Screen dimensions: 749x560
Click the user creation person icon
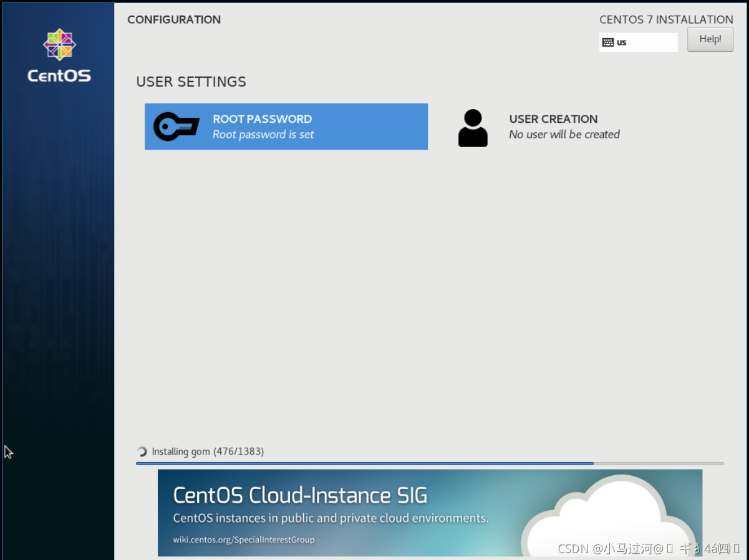[x=473, y=128]
